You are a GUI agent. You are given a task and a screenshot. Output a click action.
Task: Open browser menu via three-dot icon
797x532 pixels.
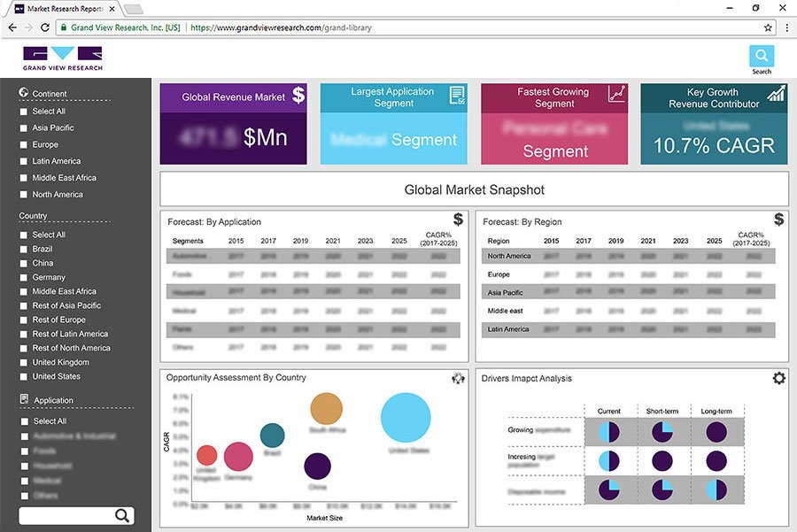pos(786,27)
